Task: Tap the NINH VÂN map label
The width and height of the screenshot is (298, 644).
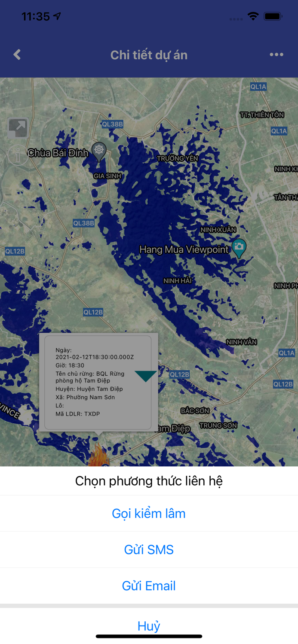Action: click(x=242, y=342)
